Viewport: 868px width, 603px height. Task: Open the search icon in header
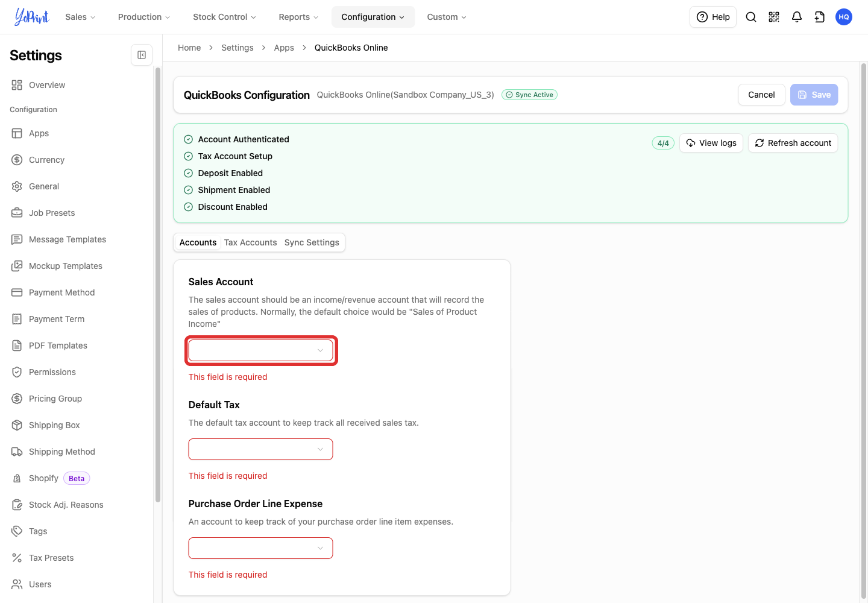coord(751,17)
